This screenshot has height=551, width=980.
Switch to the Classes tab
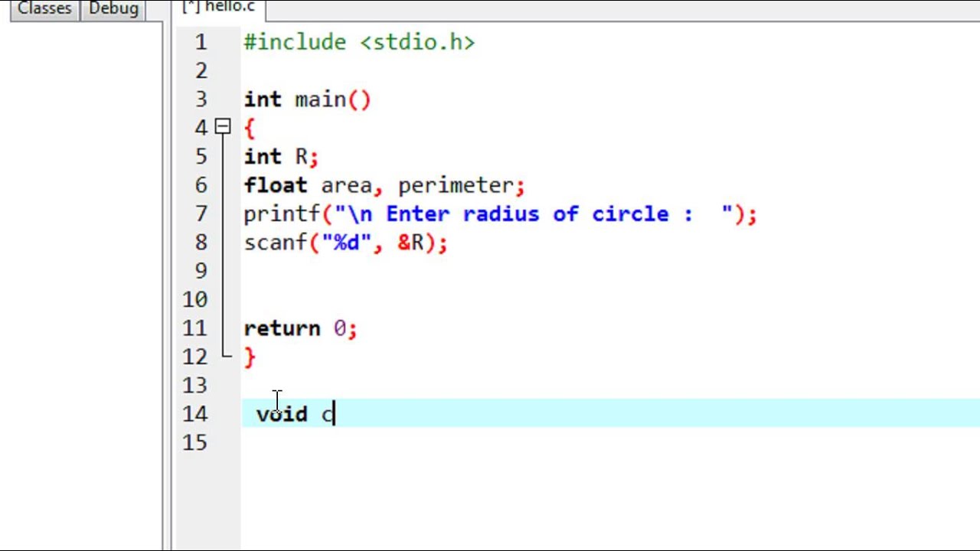44,8
